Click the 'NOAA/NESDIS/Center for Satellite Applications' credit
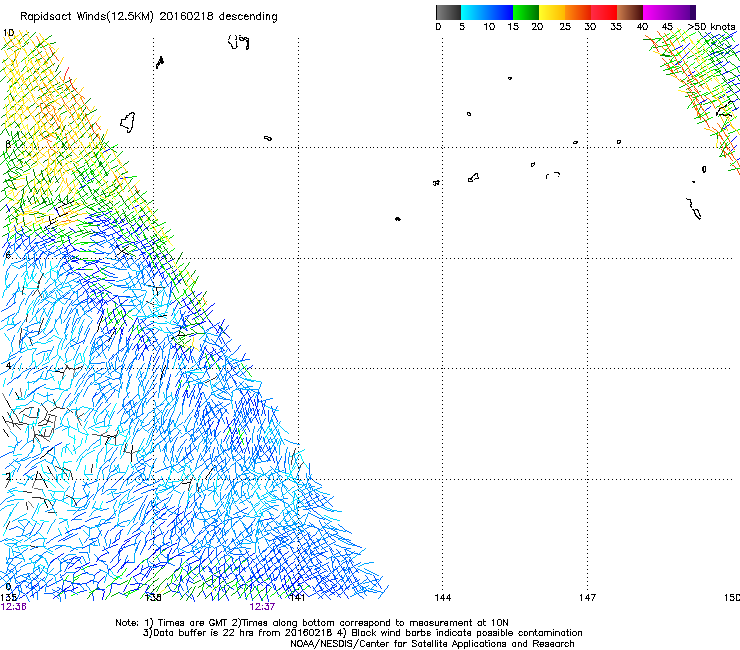The height and width of the screenshot is (650, 740). click(399, 644)
